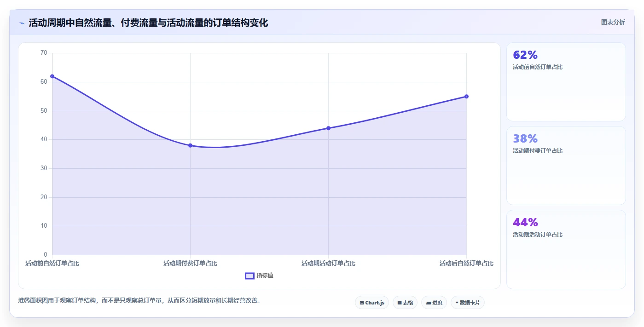
Task: Click the y-axis value 50
Action: 44,111
